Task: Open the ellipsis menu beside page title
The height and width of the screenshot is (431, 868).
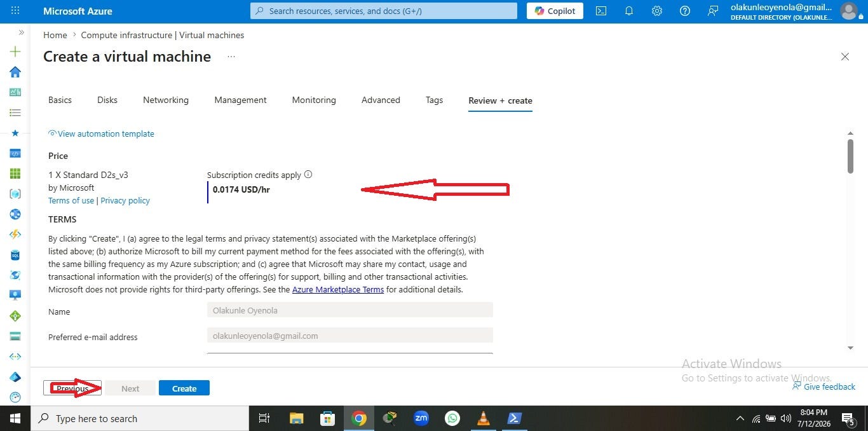Action: tap(231, 57)
